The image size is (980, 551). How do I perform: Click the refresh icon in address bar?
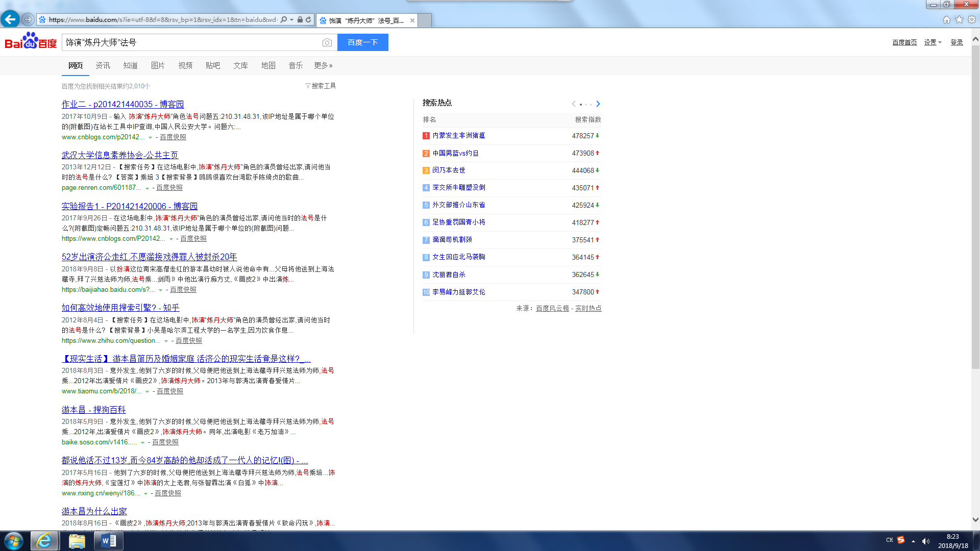coord(308,20)
